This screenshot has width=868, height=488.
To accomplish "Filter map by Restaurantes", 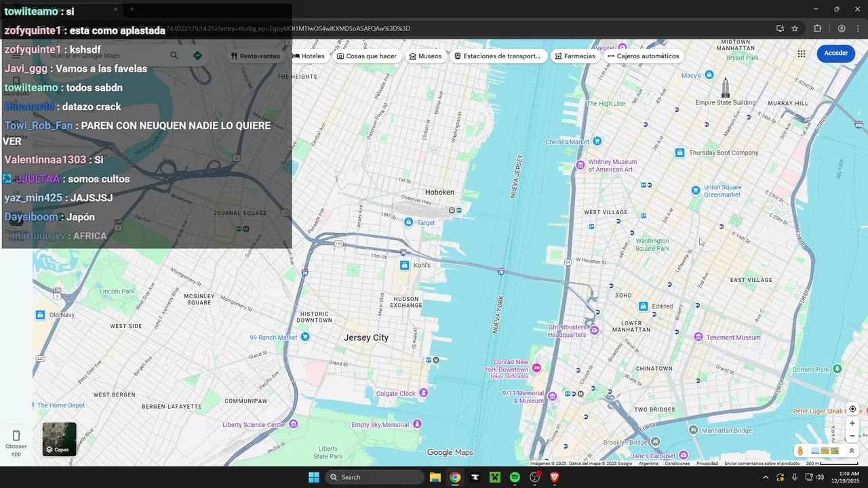I will coord(255,56).
